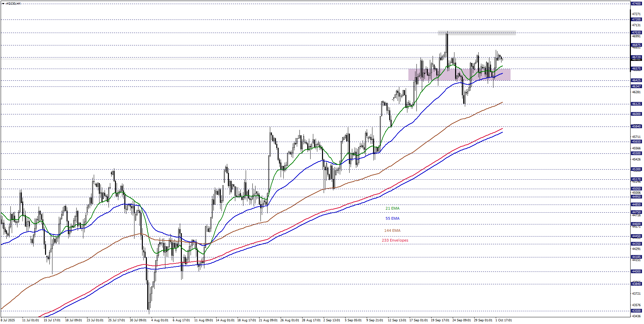644x324 pixels.
Task: Select the 233 Envelopes text label
Action: pyautogui.click(x=395, y=241)
